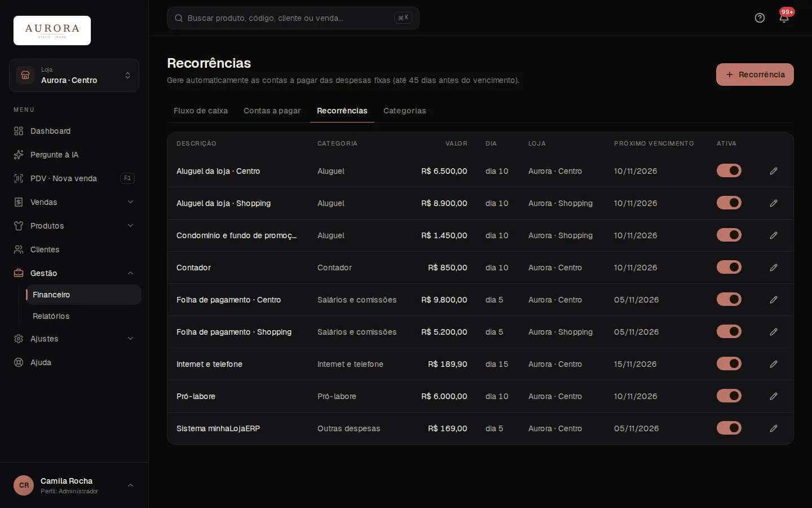The image size is (812, 508).
Task: Expand the Produtos menu section
Action: pos(74,226)
